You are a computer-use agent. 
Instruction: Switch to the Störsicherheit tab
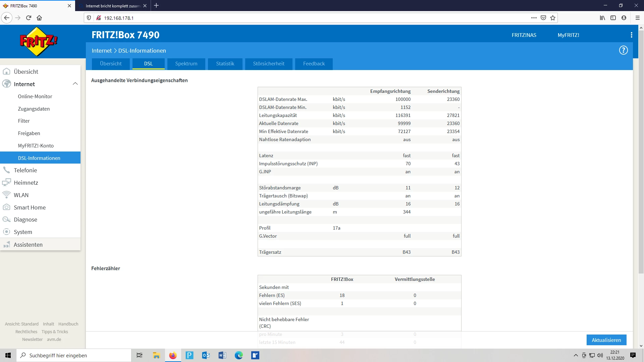click(268, 64)
